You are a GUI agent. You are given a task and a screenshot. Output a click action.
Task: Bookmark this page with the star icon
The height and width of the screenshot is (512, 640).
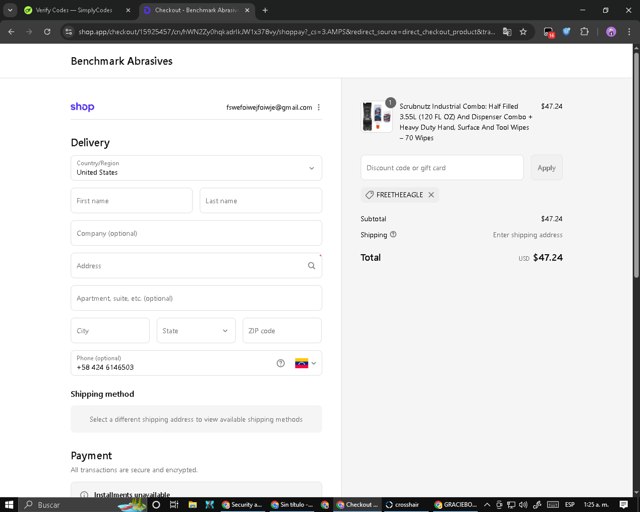click(523, 31)
